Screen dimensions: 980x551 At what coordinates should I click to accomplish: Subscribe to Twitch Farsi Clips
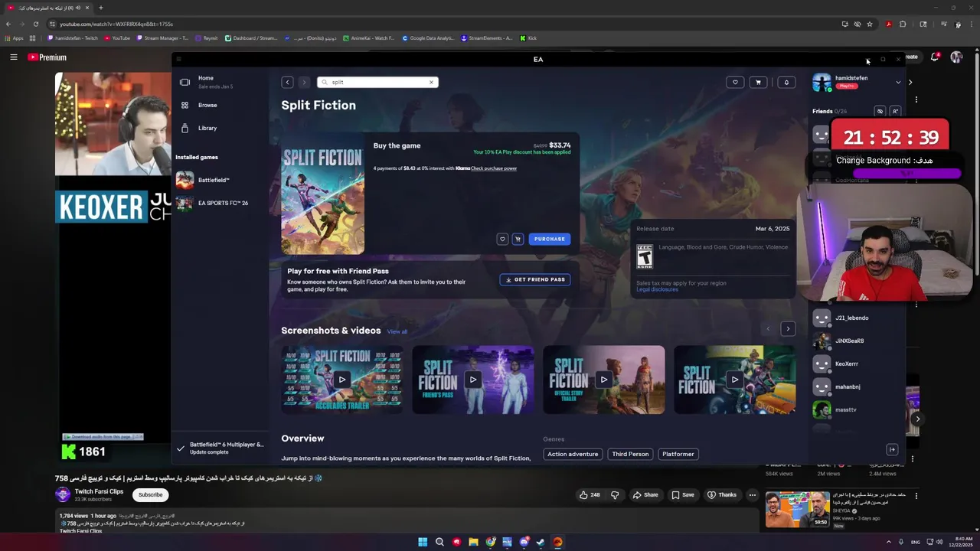point(150,494)
